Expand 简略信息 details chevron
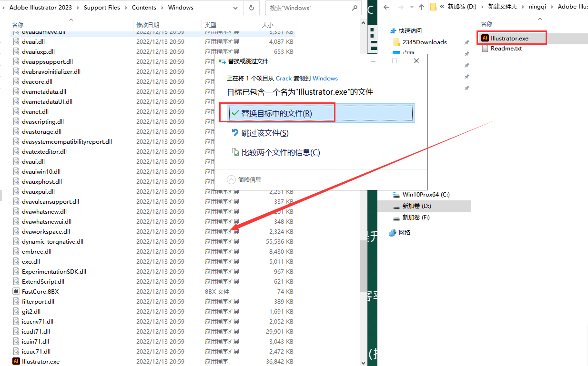The height and width of the screenshot is (366, 588). coord(232,179)
